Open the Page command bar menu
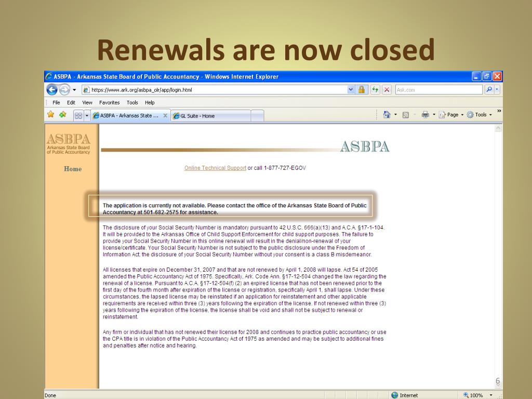This screenshot has width=532, height=399. pos(451,115)
